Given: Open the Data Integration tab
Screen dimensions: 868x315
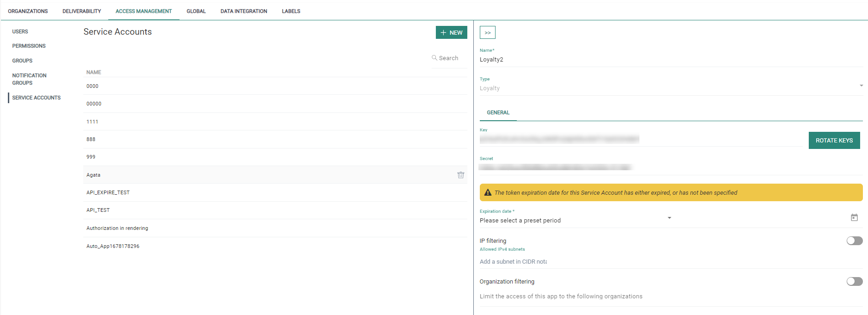Looking at the screenshot, I should [244, 11].
